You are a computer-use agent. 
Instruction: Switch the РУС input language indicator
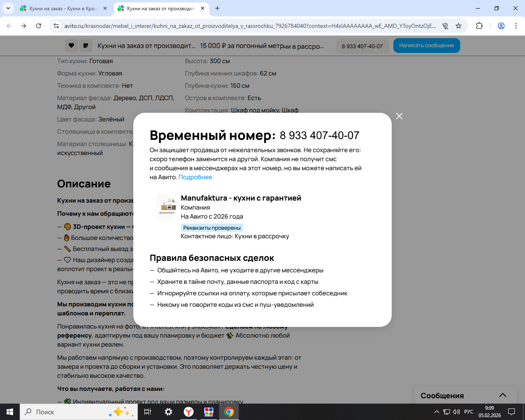[x=469, y=412]
